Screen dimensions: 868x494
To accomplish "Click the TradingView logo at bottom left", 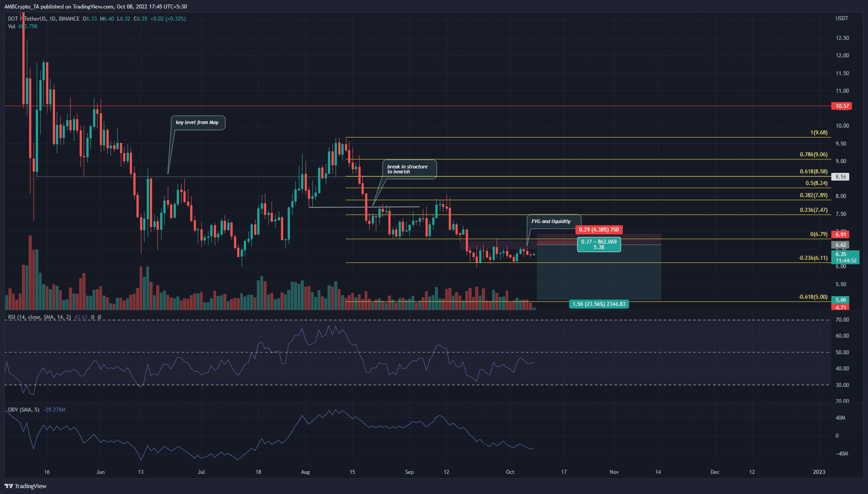I will point(26,486).
